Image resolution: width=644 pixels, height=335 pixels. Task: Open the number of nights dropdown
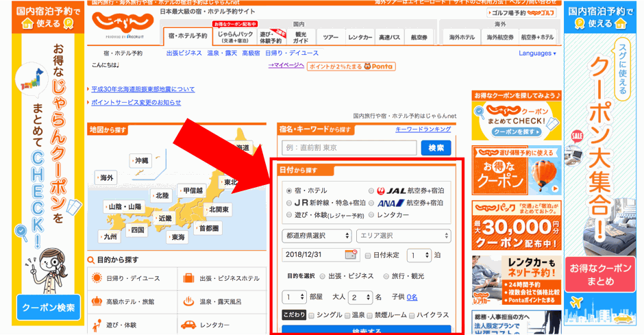[419, 256]
